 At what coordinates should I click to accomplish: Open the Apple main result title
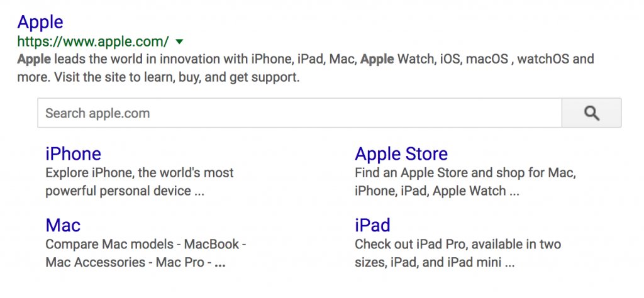(40, 22)
